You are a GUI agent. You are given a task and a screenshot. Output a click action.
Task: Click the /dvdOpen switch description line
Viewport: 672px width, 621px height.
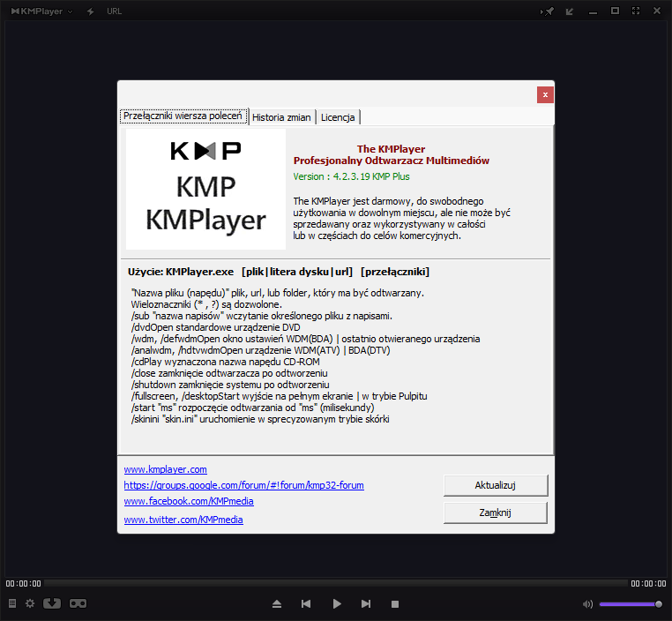point(215,327)
